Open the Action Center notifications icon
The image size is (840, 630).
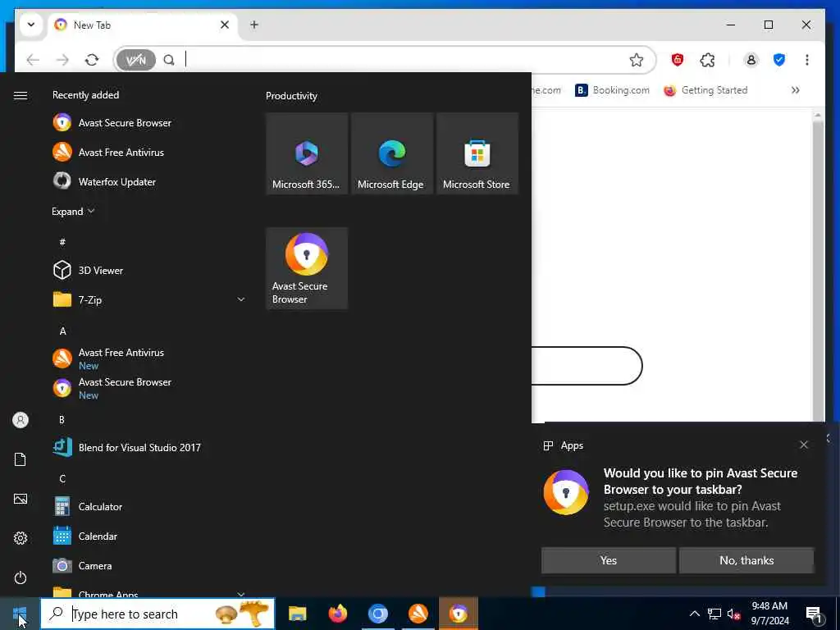(815, 614)
